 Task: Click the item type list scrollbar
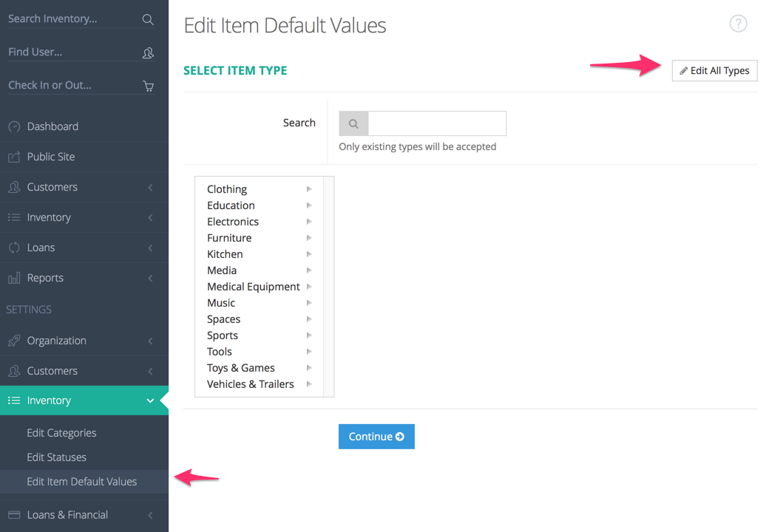click(x=329, y=287)
